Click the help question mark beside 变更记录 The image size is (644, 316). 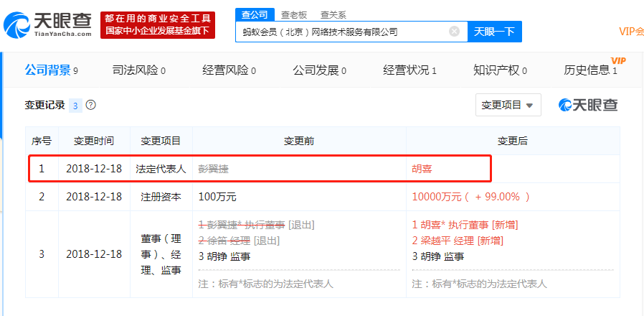pyautogui.click(x=91, y=105)
